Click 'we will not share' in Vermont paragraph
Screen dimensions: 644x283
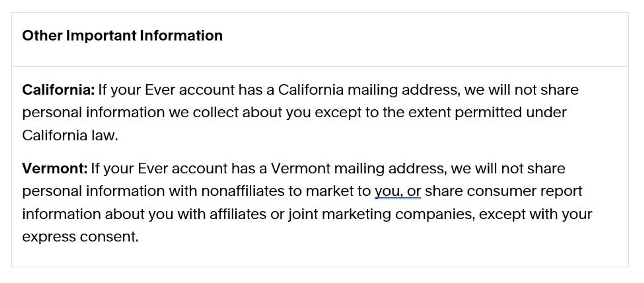pyautogui.click(x=508, y=169)
